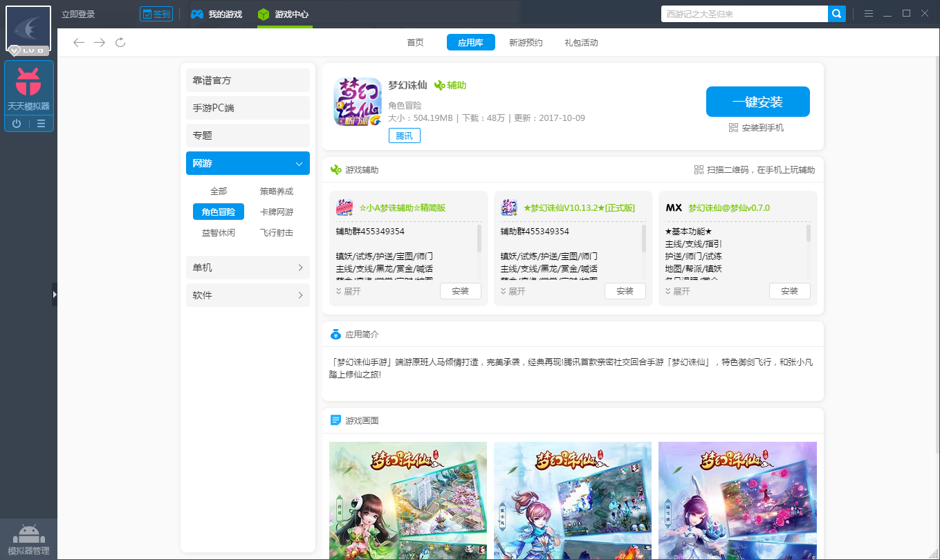Image resolution: width=940 pixels, height=560 pixels.
Task: Click the 应用简介 section icon
Action: coord(336,335)
